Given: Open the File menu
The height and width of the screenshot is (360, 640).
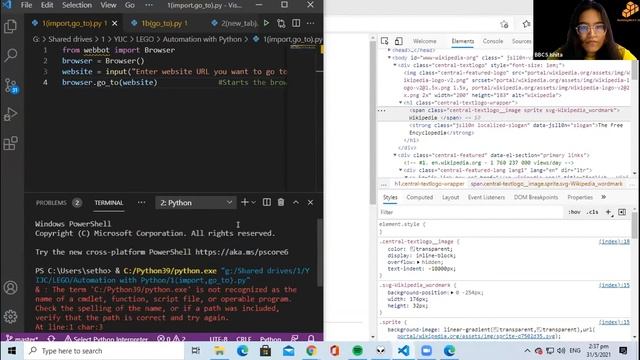Looking at the screenshot, I should [x=26, y=5].
